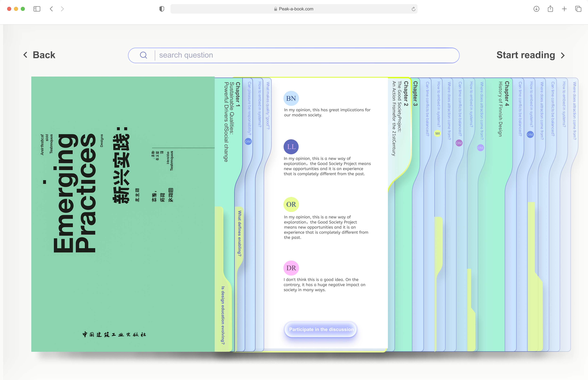
Task: Open the downloads icon in toolbar
Action: (x=536, y=9)
